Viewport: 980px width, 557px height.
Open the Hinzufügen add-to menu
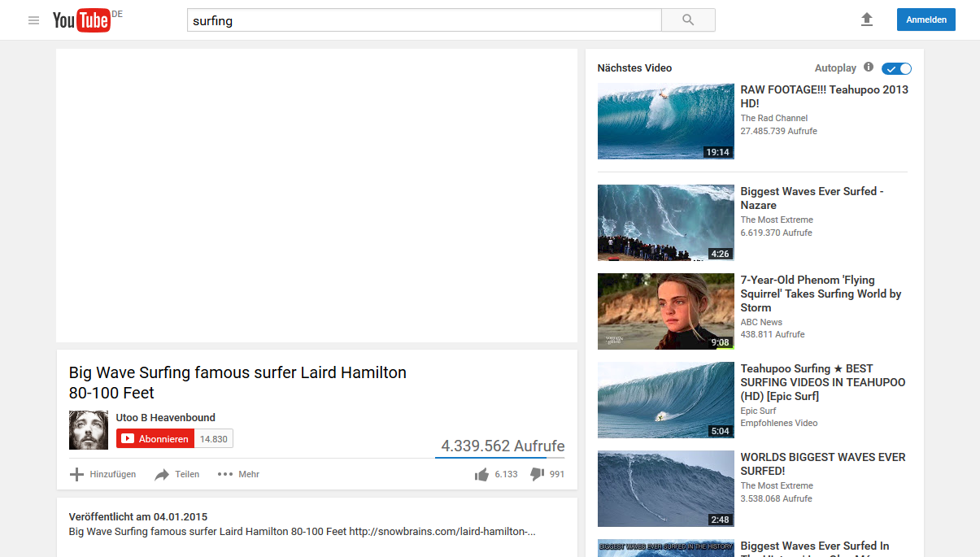click(x=103, y=474)
